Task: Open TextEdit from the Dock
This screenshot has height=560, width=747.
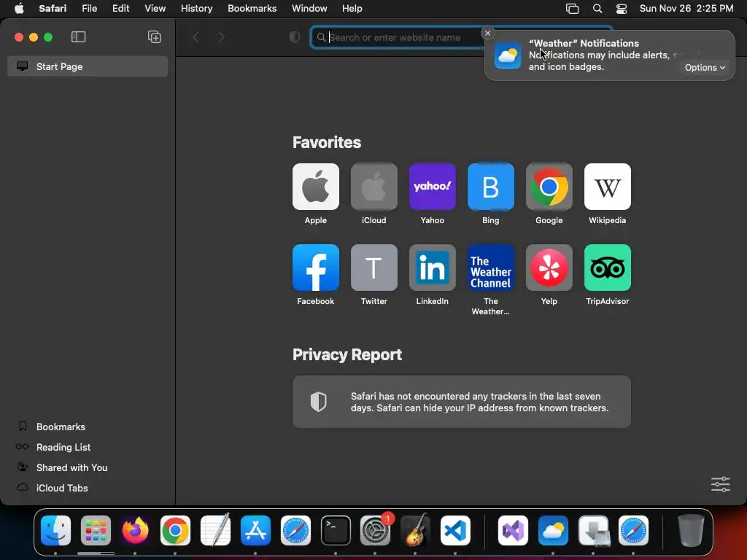Action: (x=215, y=531)
